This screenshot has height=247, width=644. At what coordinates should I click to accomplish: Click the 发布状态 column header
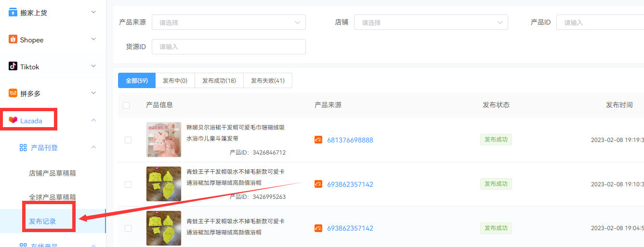pyautogui.click(x=496, y=105)
